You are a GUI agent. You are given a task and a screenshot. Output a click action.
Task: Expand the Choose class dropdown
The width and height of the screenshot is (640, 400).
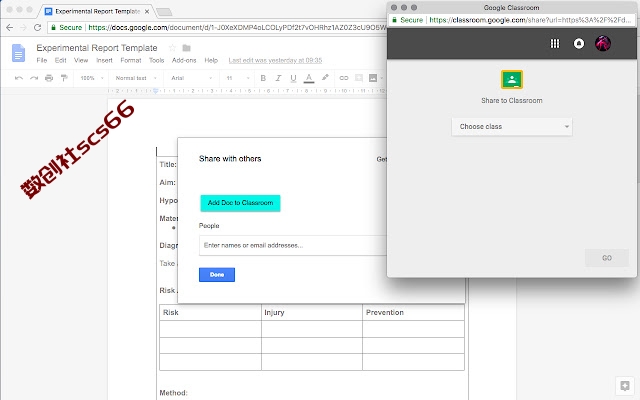pyautogui.click(x=512, y=127)
